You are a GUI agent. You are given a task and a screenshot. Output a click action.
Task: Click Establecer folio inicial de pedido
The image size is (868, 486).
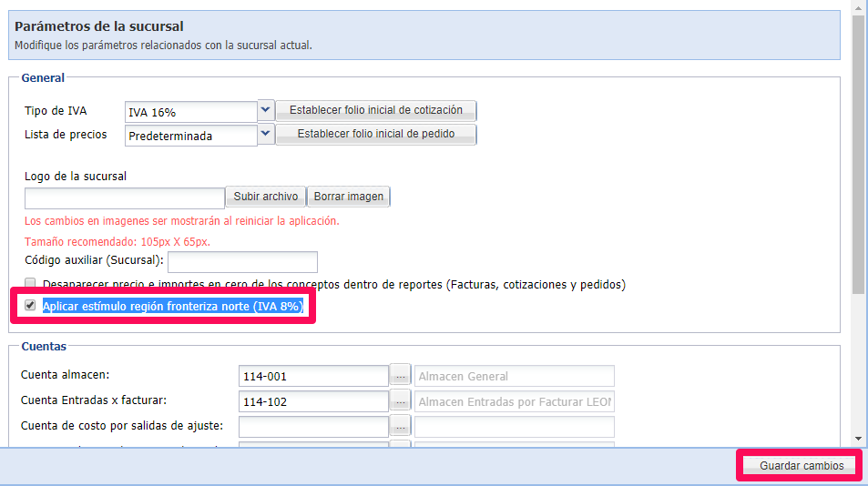pyautogui.click(x=376, y=134)
